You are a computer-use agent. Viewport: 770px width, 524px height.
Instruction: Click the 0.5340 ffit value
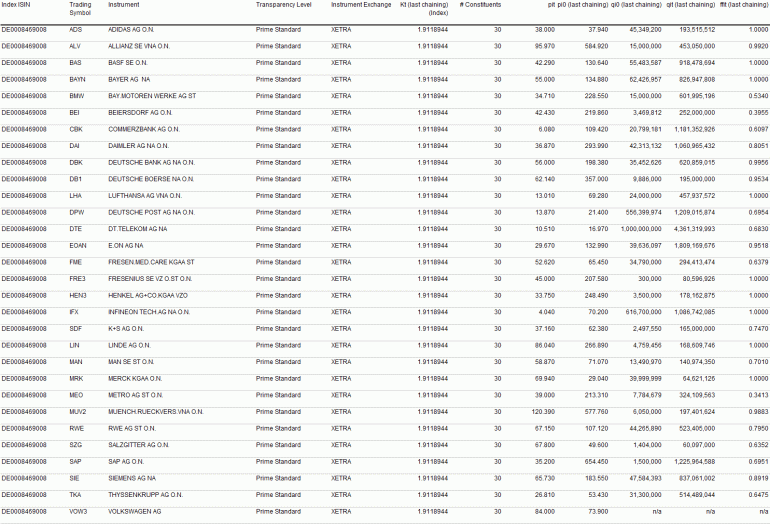[758, 96]
